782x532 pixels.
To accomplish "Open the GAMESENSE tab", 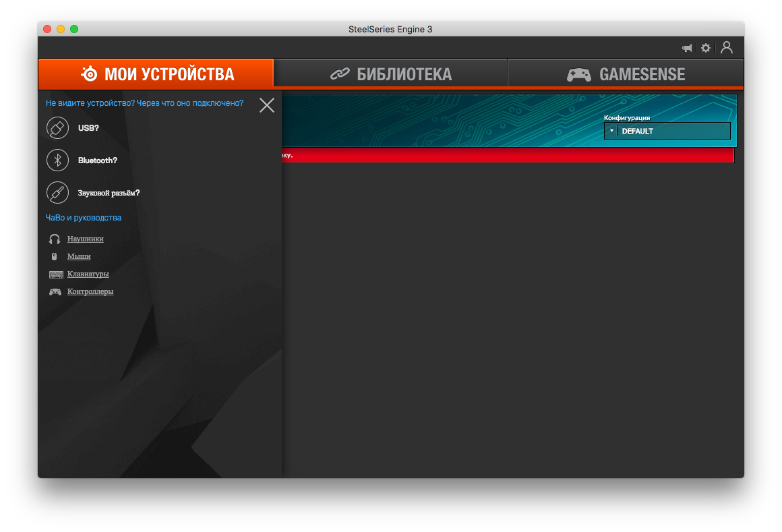I will 626,73.
